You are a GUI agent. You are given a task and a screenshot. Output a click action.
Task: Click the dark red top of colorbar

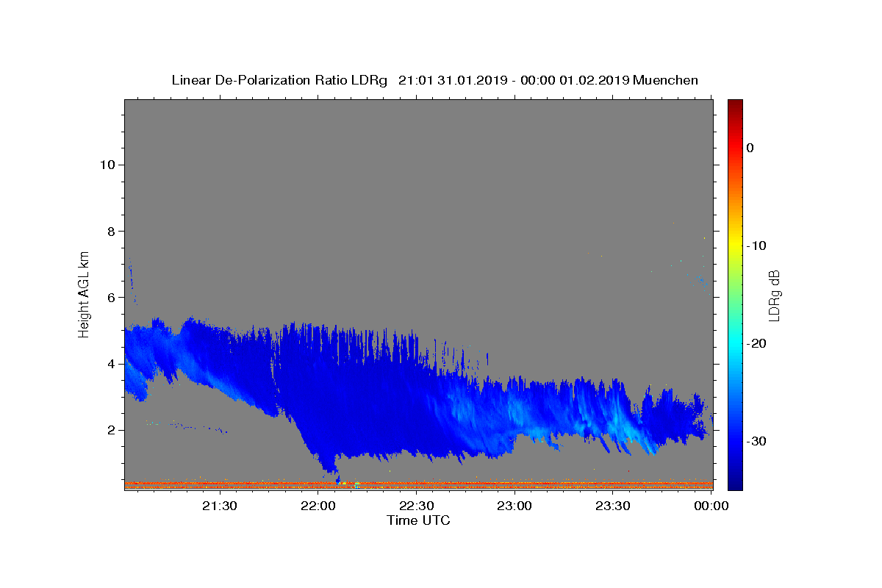pyautogui.click(x=735, y=104)
